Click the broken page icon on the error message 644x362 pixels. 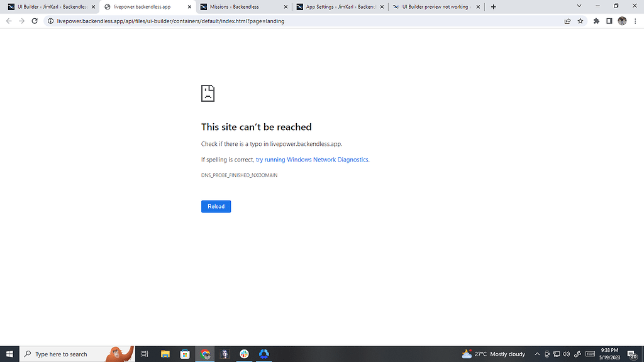[x=208, y=92]
